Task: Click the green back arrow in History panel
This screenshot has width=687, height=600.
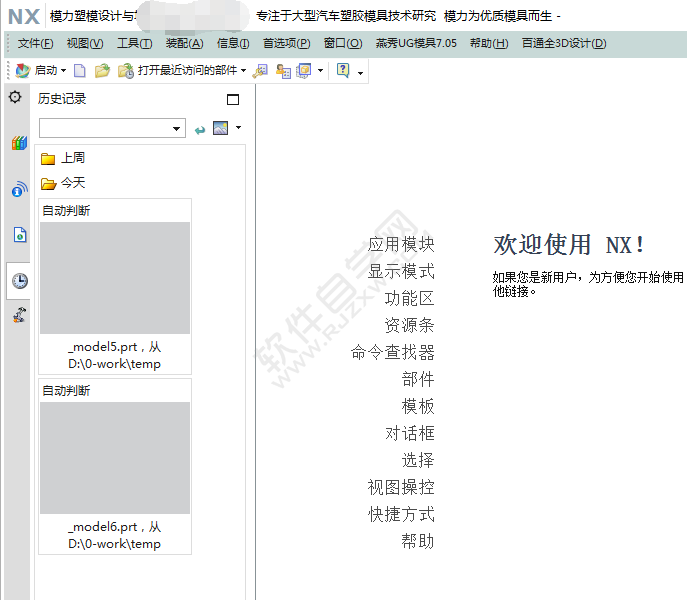Action: pyautogui.click(x=200, y=130)
